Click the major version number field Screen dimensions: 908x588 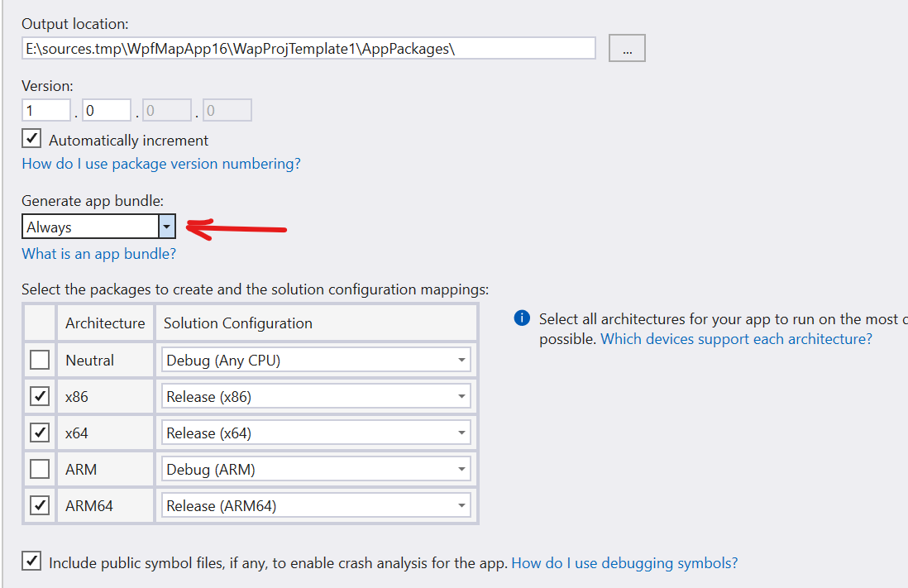tap(46, 110)
